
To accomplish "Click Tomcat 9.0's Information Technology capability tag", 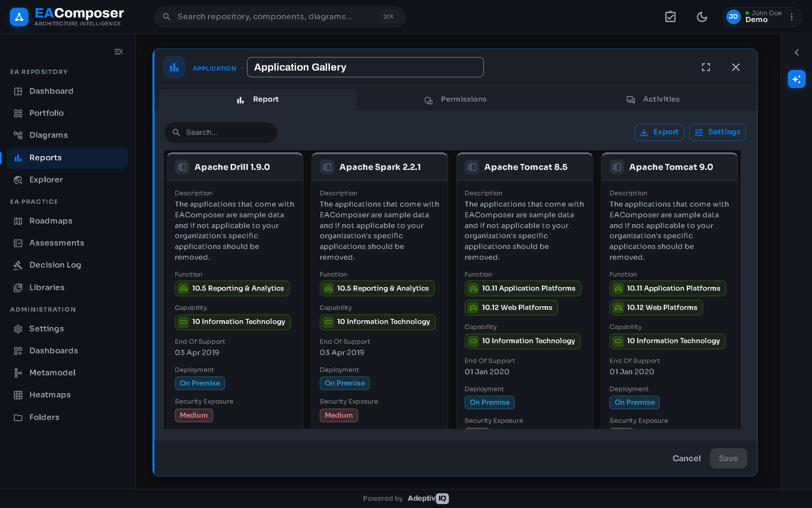I will [668, 341].
